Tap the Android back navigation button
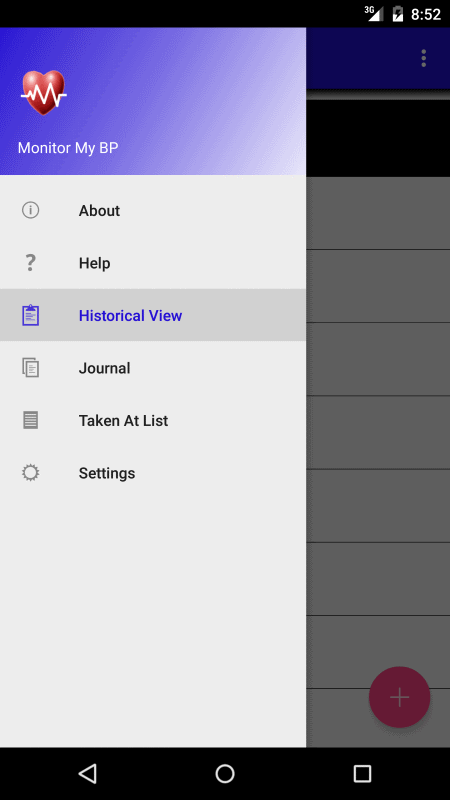450x800 pixels. (88, 773)
